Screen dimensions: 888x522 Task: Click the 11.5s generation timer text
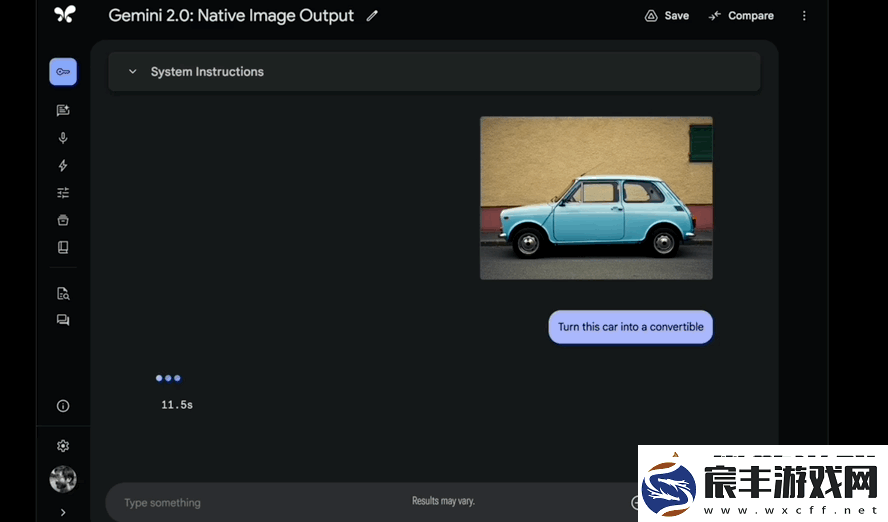(177, 405)
